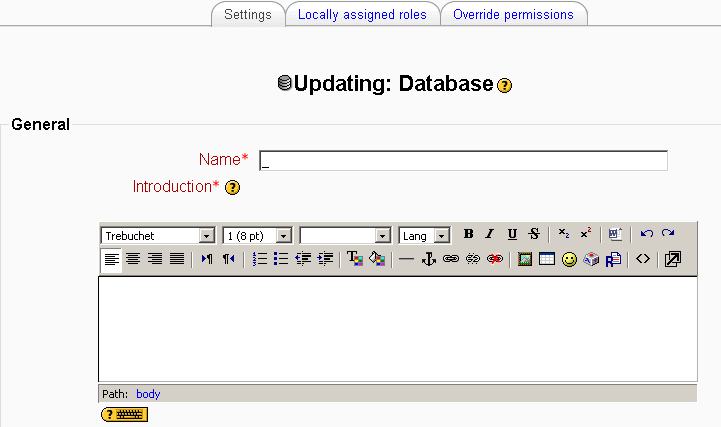This screenshot has height=427, width=721.
Task: Click the insert image icon
Action: [x=524, y=259]
